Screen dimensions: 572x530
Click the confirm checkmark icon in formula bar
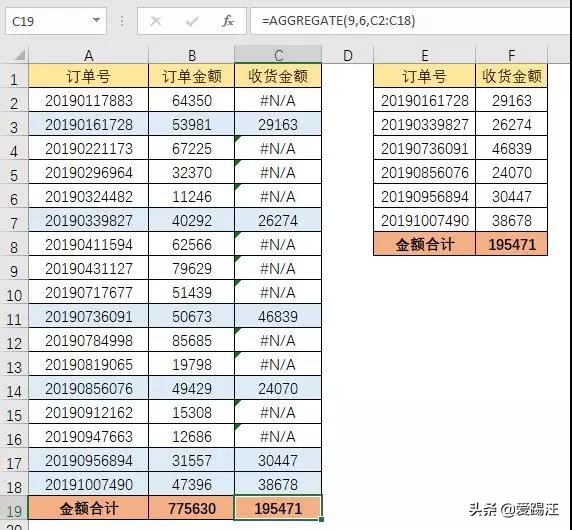(192, 22)
